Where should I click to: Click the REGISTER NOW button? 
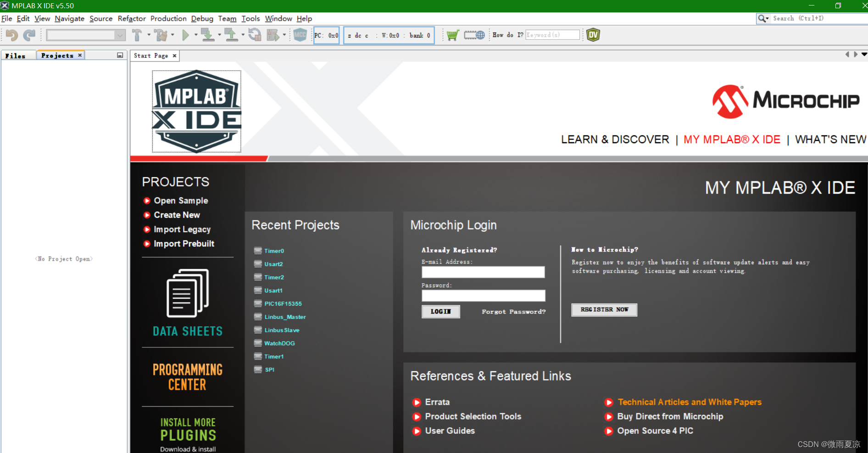pyautogui.click(x=604, y=310)
